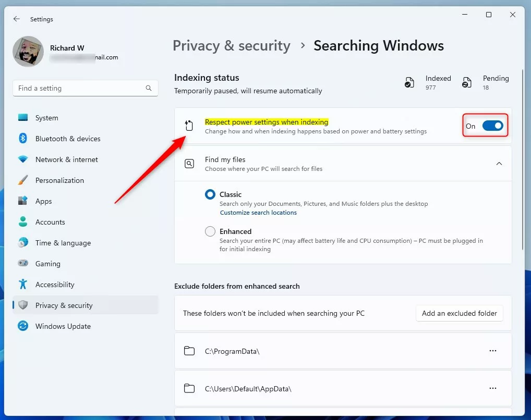Image resolution: width=531 pixels, height=420 pixels.
Task: Click the Personalization paintbrush icon
Action: pyautogui.click(x=23, y=180)
